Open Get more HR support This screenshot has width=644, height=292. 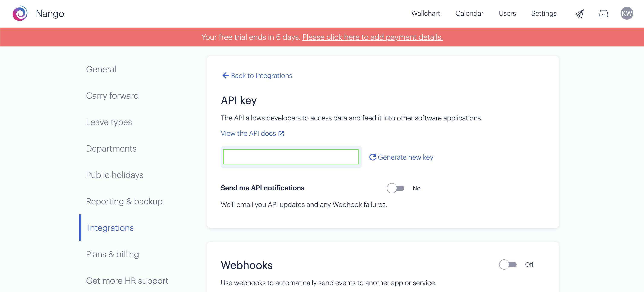(127, 281)
